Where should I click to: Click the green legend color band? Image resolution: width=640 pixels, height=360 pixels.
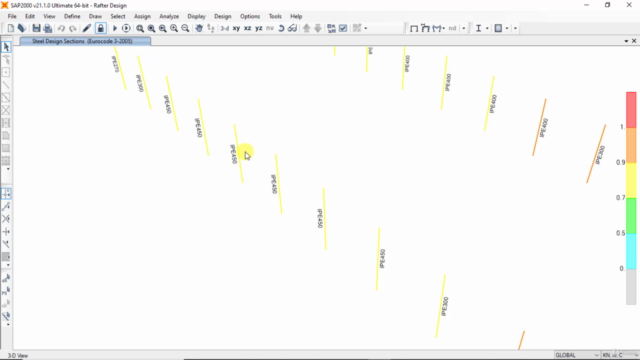(x=631, y=216)
